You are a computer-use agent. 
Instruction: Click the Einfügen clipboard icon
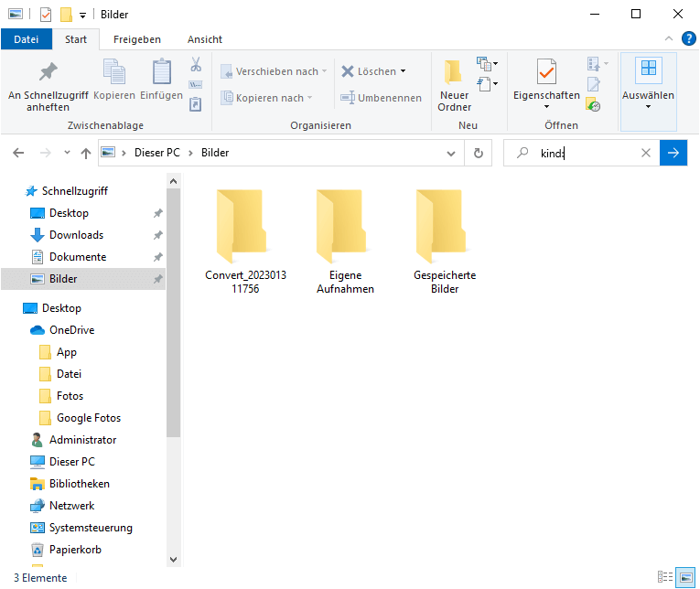162,72
